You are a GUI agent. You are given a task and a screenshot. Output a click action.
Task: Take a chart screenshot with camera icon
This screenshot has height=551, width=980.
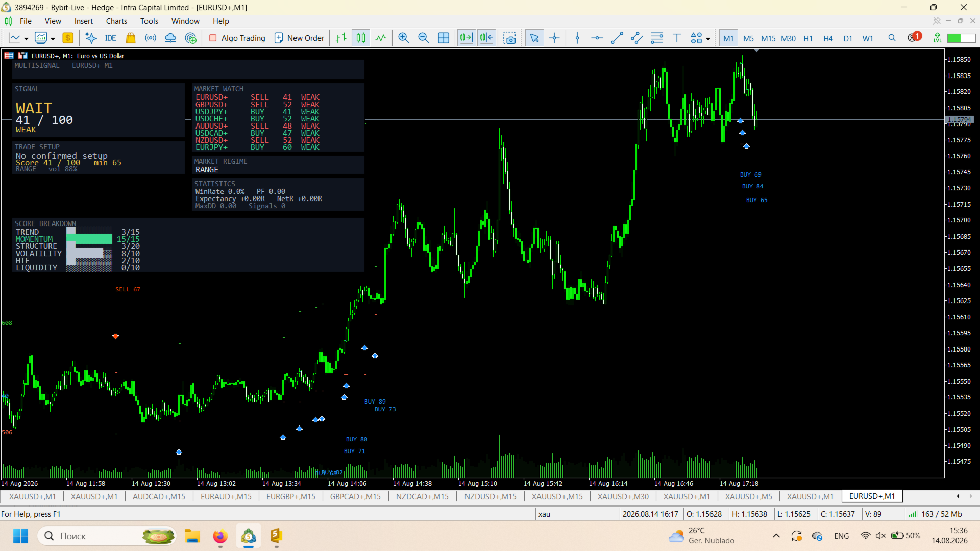click(509, 38)
